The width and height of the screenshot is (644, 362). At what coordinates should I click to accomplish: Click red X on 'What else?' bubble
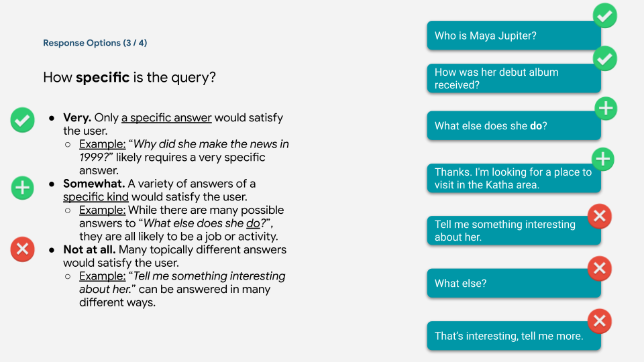coord(600,269)
